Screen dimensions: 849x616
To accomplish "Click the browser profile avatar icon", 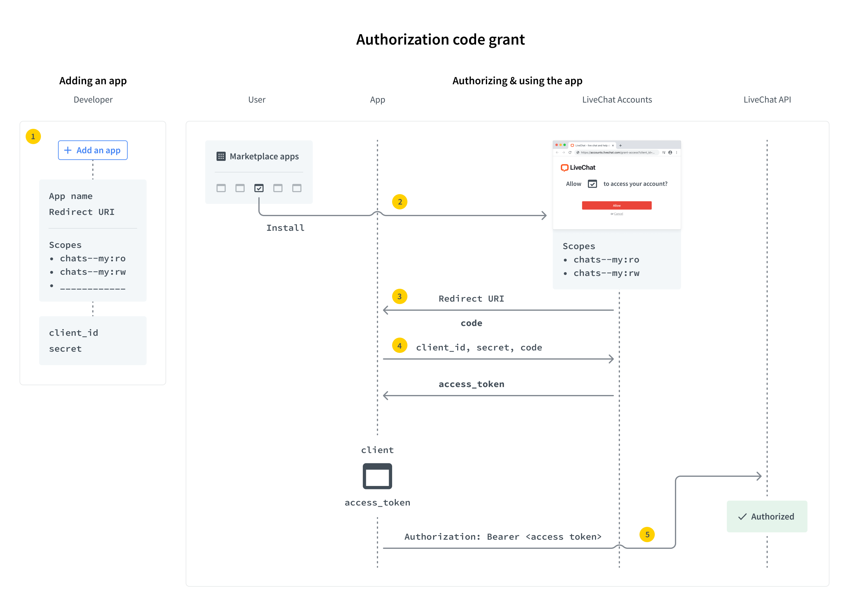I will pyautogui.click(x=670, y=153).
